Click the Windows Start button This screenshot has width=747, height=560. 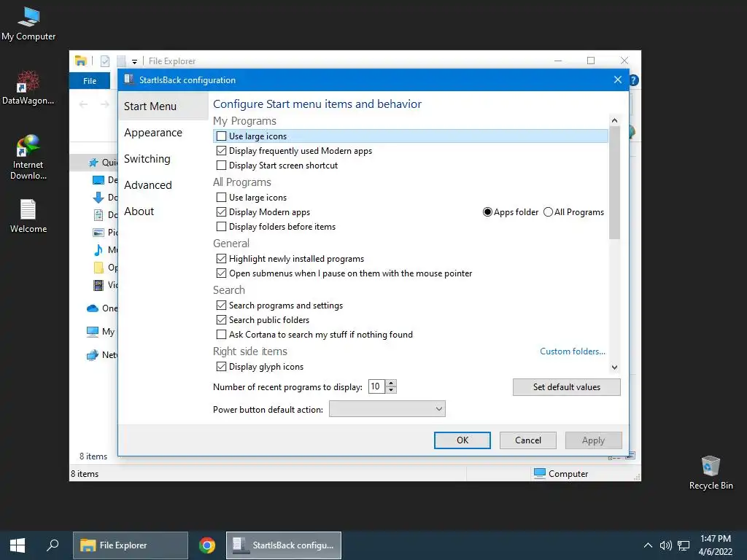[18, 545]
